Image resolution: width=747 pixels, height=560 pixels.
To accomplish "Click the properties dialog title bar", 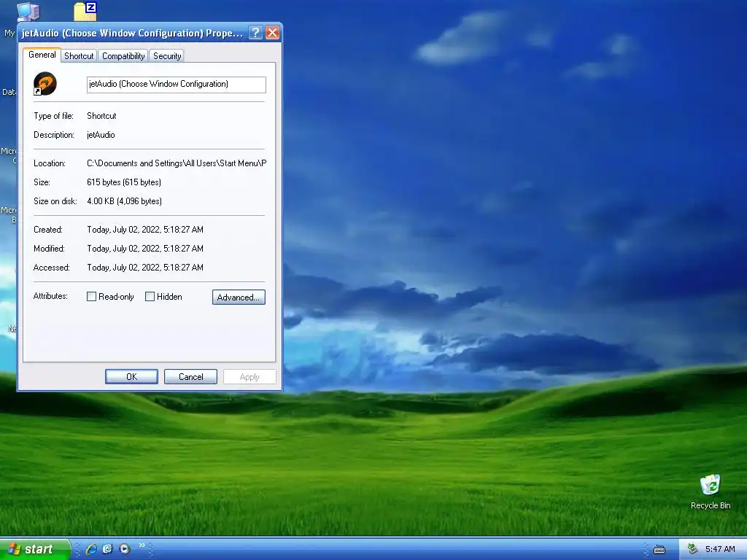I will point(133,33).
